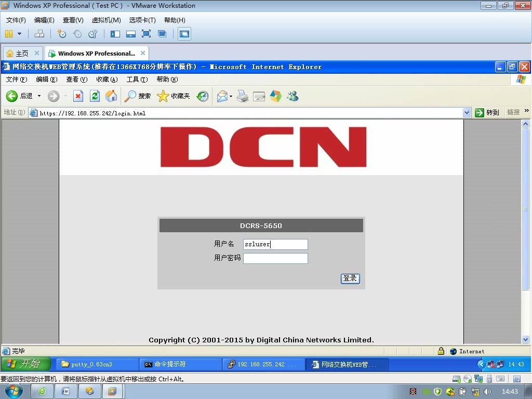Click the 网络交换机WEB管 taskbar item
Screen dimensions: 532x399
347,364
